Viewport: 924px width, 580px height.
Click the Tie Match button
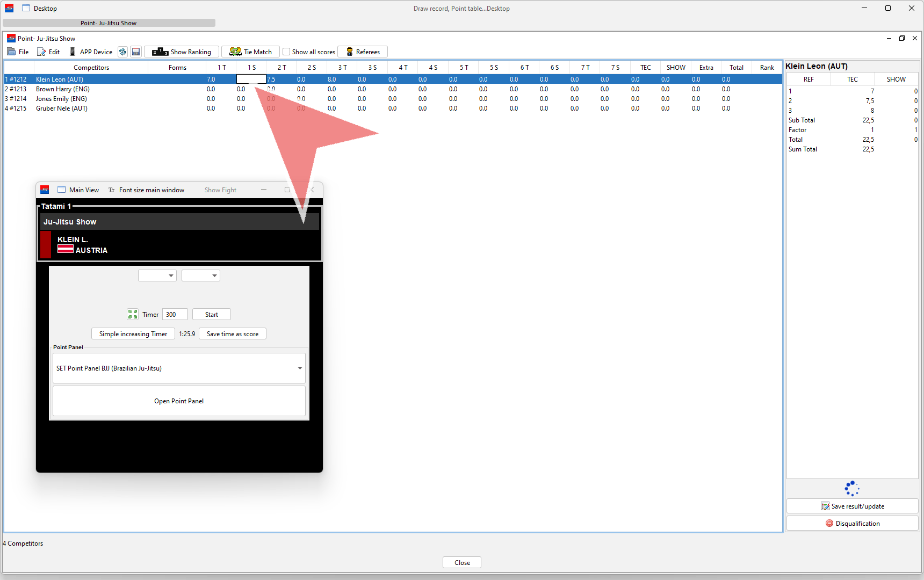(250, 52)
